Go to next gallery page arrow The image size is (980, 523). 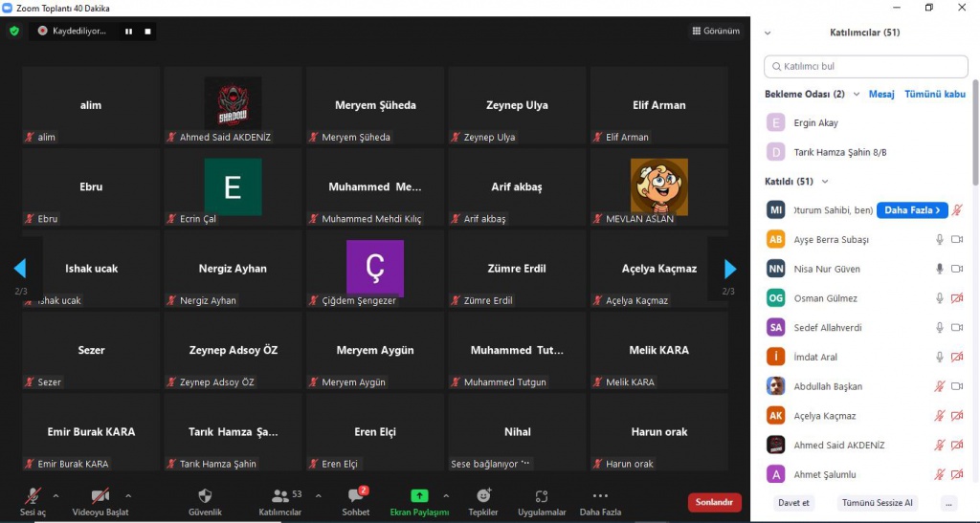coord(729,269)
